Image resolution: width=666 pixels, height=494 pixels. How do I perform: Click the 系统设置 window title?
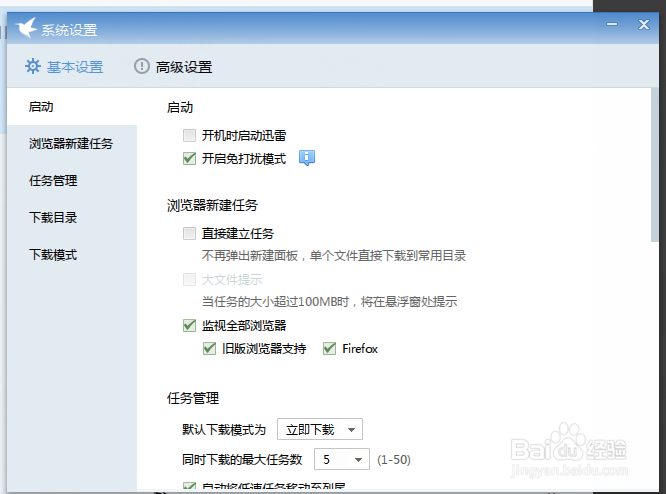[x=69, y=30]
